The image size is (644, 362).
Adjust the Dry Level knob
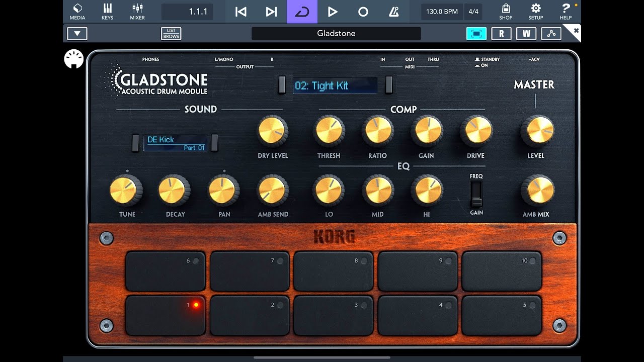coord(273,130)
